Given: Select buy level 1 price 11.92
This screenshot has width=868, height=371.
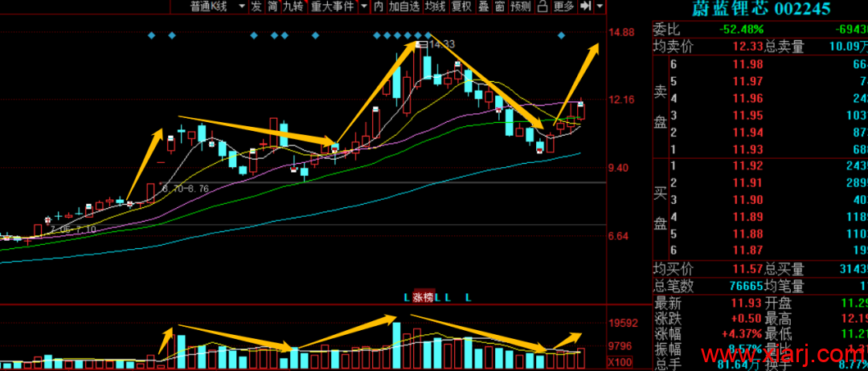Looking at the screenshot, I should coord(747,166).
